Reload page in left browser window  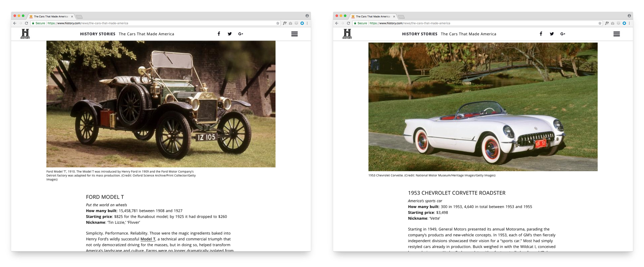[26, 23]
